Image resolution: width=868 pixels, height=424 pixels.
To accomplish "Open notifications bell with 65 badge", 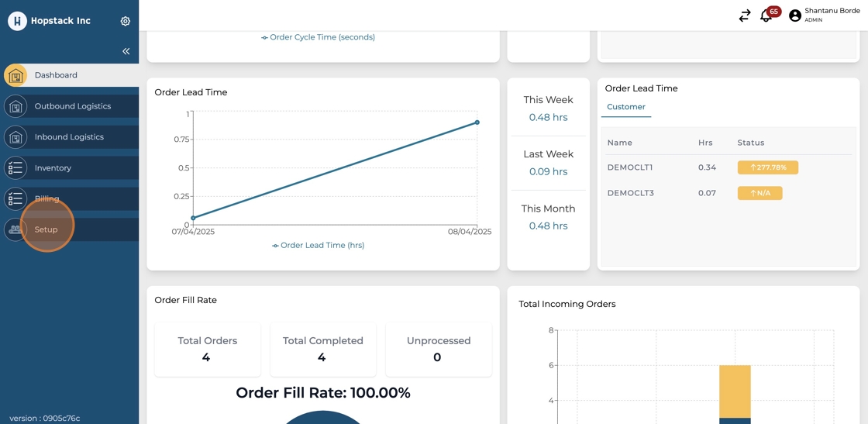I will click(766, 16).
